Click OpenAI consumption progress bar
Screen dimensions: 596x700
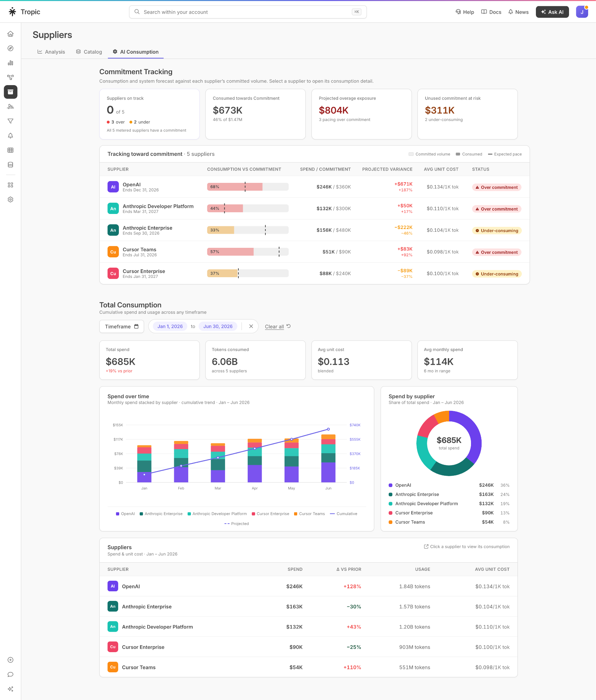coord(248,187)
